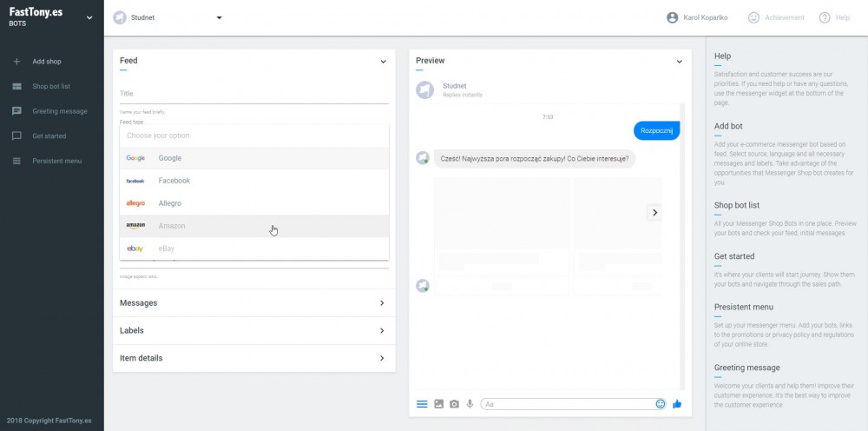Select Amazon as feed type
This screenshot has height=431, width=868.
tap(254, 226)
